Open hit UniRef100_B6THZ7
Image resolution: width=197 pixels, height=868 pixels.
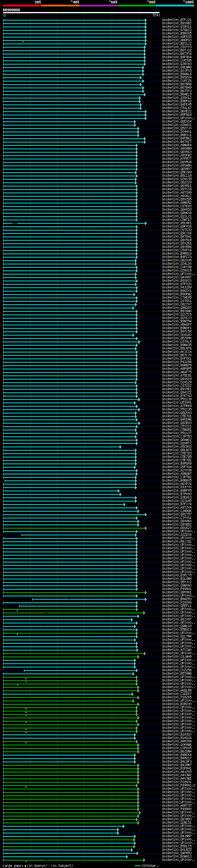point(177,142)
